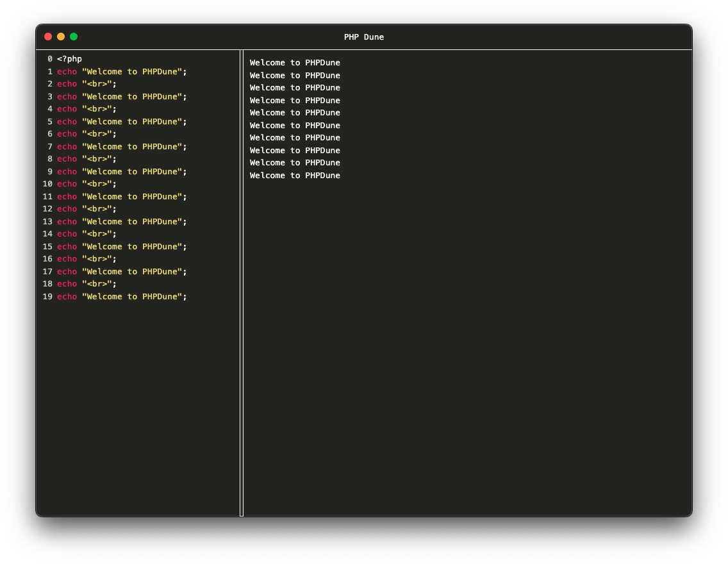The height and width of the screenshot is (564, 728).
Task: Click the Welcome string on line 5
Action: click(132, 122)
